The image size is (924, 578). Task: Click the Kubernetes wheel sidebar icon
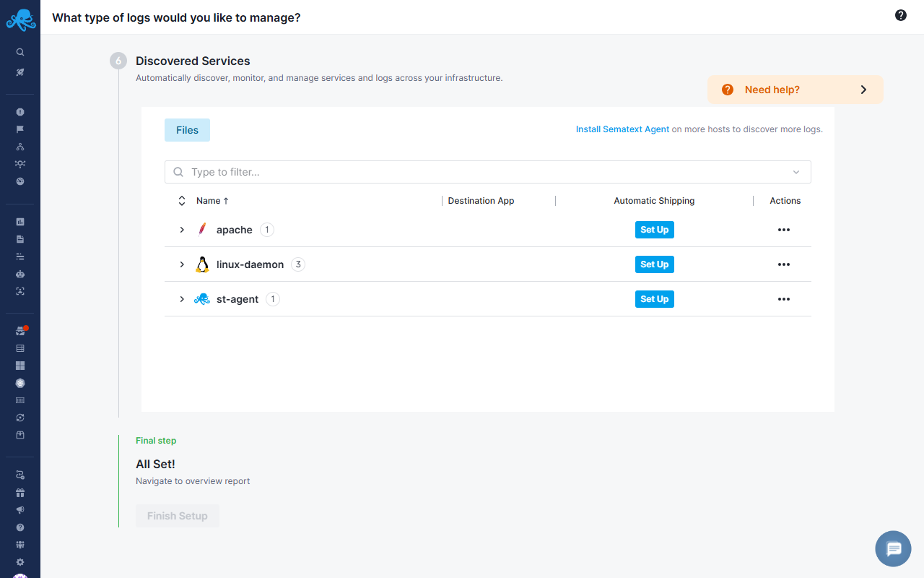tap(20, 383)
